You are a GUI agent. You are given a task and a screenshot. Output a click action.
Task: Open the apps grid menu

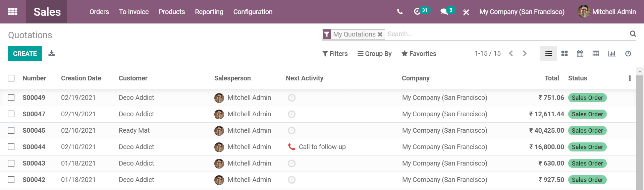pyautogui.click(x=12, y=12)
